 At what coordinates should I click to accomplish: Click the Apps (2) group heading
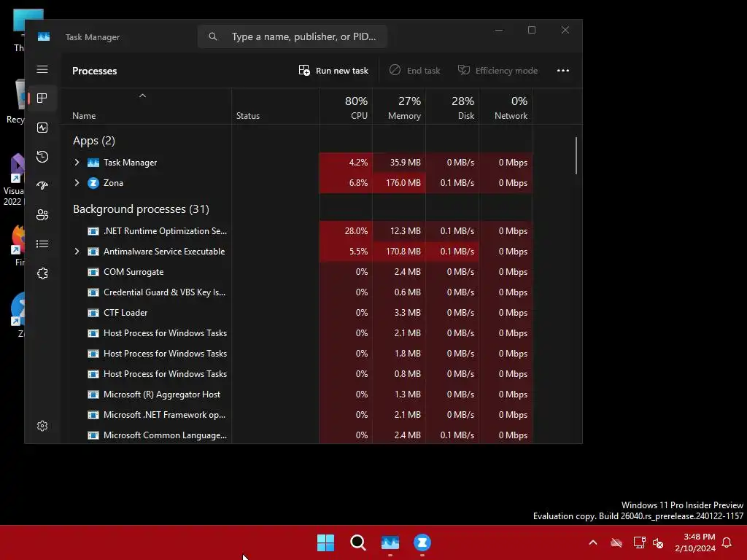[x=94, y=141]
